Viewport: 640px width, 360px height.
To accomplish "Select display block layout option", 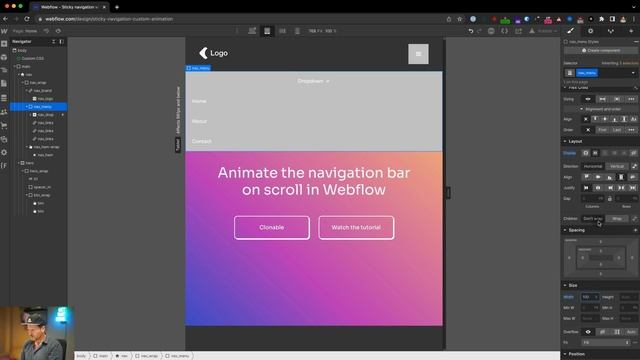I will click(x=585, y=153).
